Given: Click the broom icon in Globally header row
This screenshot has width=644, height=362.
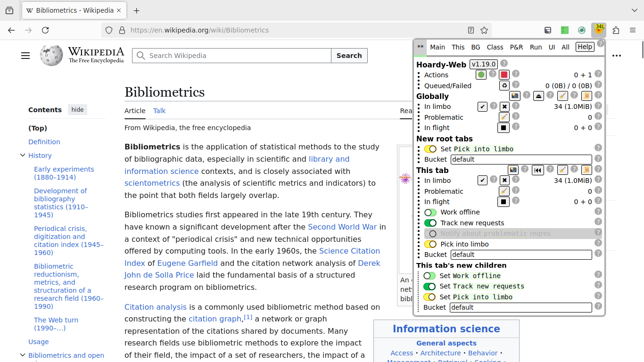Looking at the screenshot, I should click(x=562, y=96).
